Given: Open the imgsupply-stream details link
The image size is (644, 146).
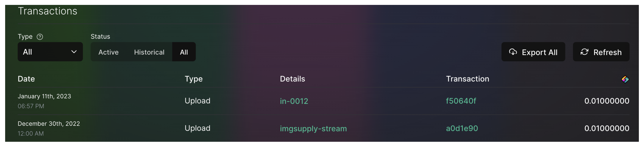Looking at the screenshot, I should click(313, 129).
